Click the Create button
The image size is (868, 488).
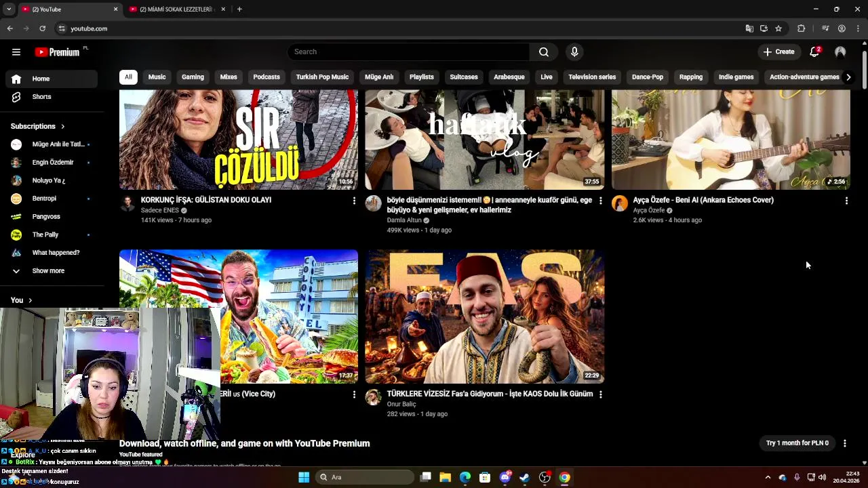point(778,52)
